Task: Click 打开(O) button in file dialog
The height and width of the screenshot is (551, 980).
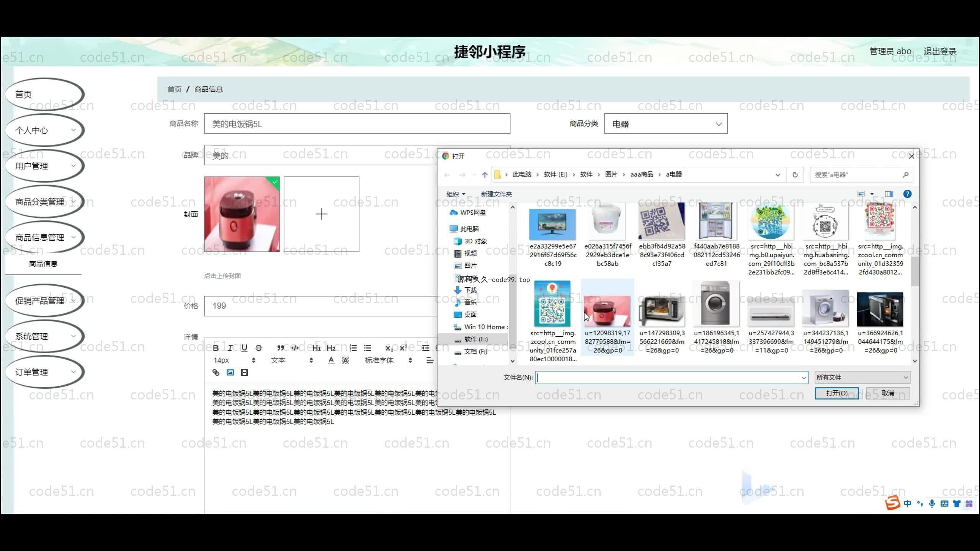Action: [x=836, y=393]
